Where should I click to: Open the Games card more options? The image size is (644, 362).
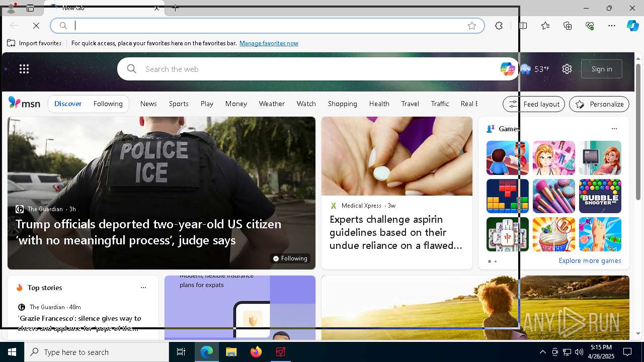[614, 129]
